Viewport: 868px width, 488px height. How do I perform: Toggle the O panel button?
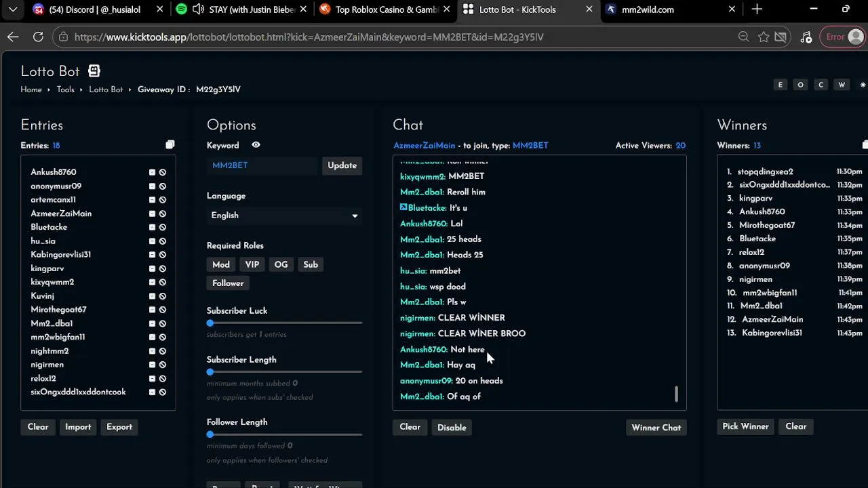point(801,85)
